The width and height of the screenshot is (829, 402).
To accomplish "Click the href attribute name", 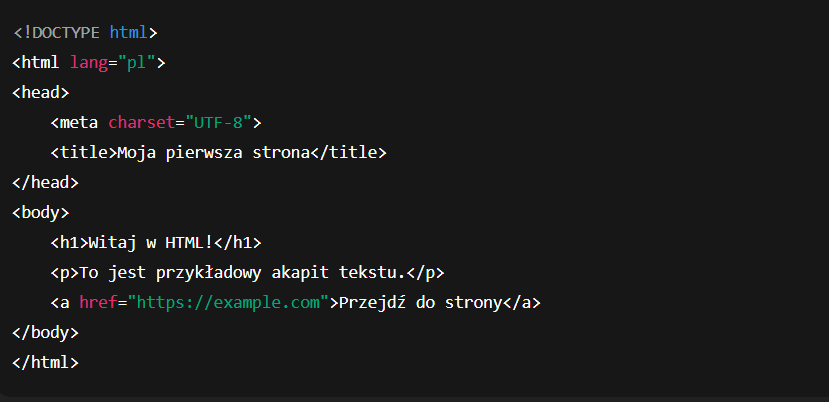I will click(98, 302).
